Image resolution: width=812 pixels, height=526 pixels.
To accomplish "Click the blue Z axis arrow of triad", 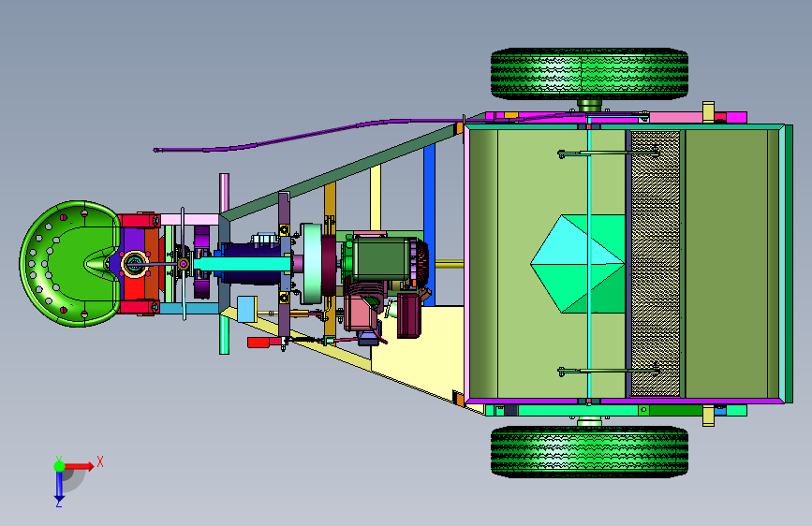I will (x=59, y=486).
